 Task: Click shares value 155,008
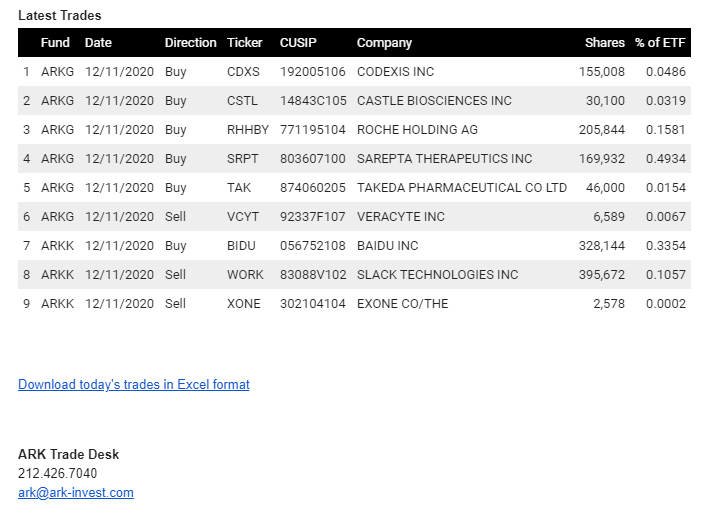point(602,72)
